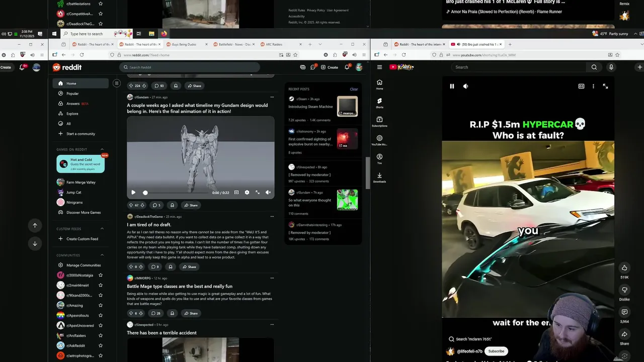Open Explore in Reddit sidebar

pyautogui.click(x=80, y=114)
